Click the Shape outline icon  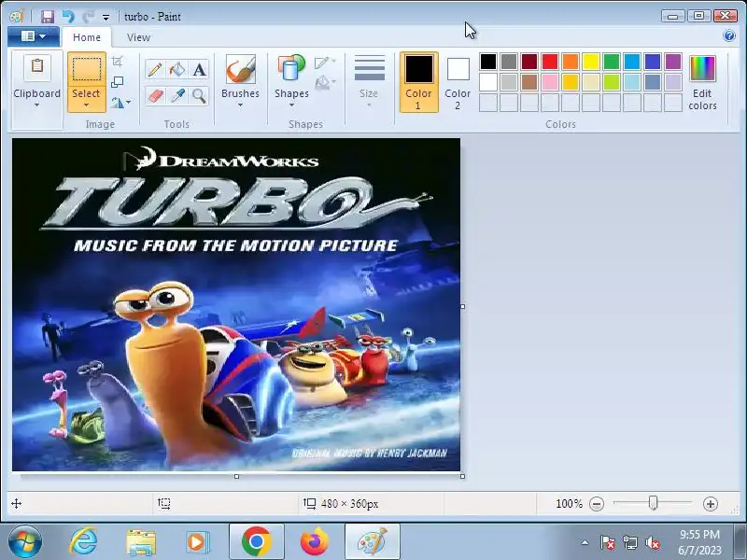click(x=322, y=63)
